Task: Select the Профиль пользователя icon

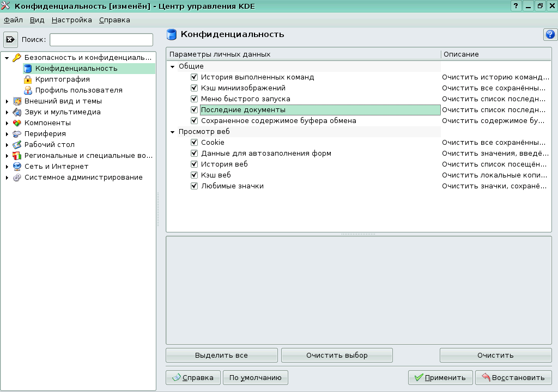Action: pyautogui.click(x=28, y=90)
